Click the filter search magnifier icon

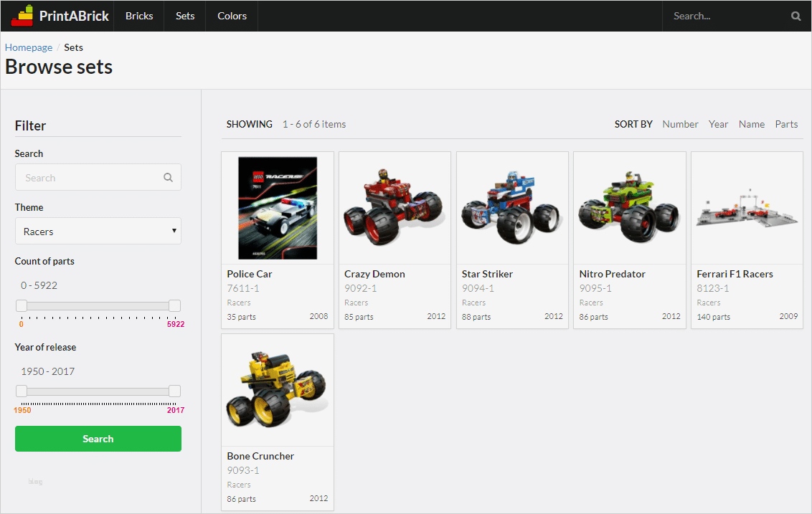tap(169, 178)
